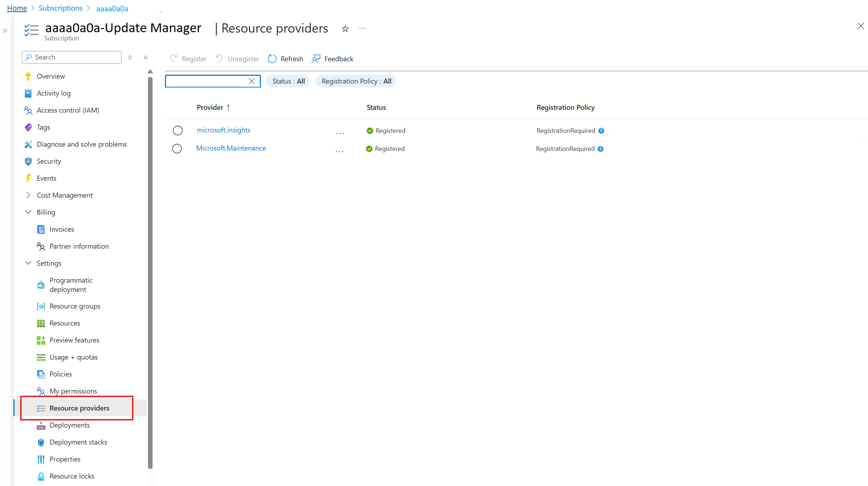Screen dimensions: 868x486
Task: Open more options ellipsis for Microsoft.Maintenance row
Action: tap(339, 150)
